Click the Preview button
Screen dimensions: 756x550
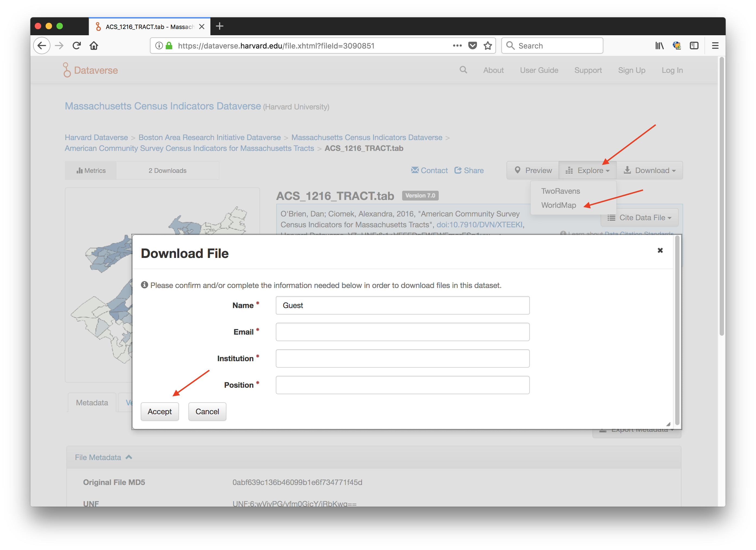click(x=533, y=171)
